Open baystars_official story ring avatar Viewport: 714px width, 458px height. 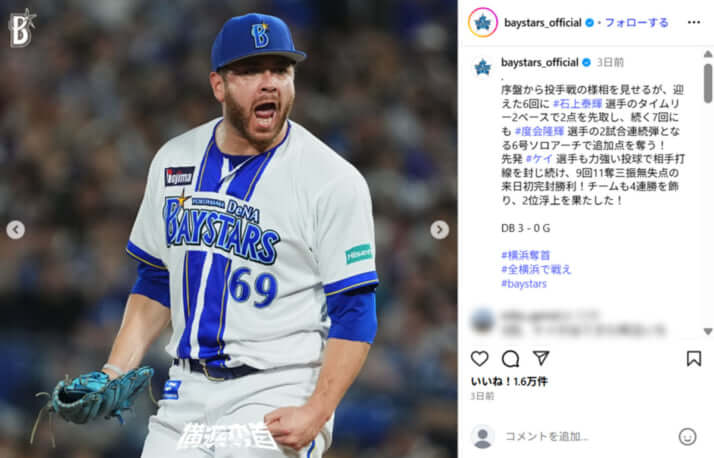pos(483,22)
